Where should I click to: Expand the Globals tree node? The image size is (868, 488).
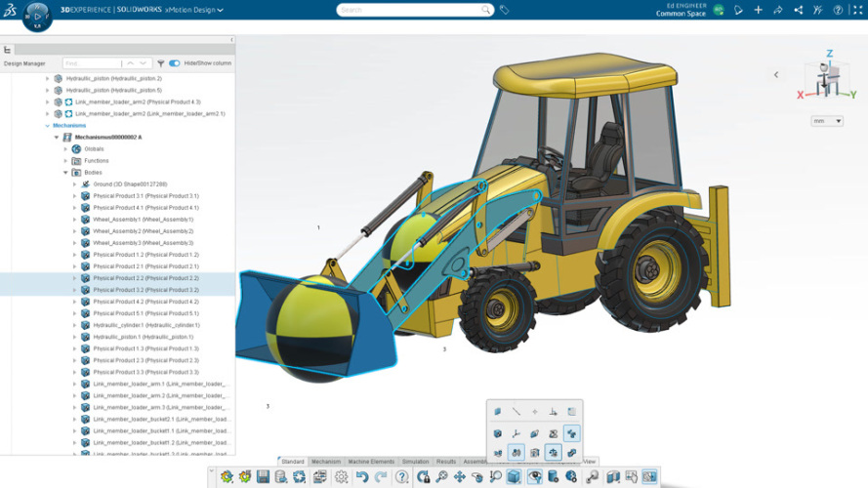pos(65,148)
